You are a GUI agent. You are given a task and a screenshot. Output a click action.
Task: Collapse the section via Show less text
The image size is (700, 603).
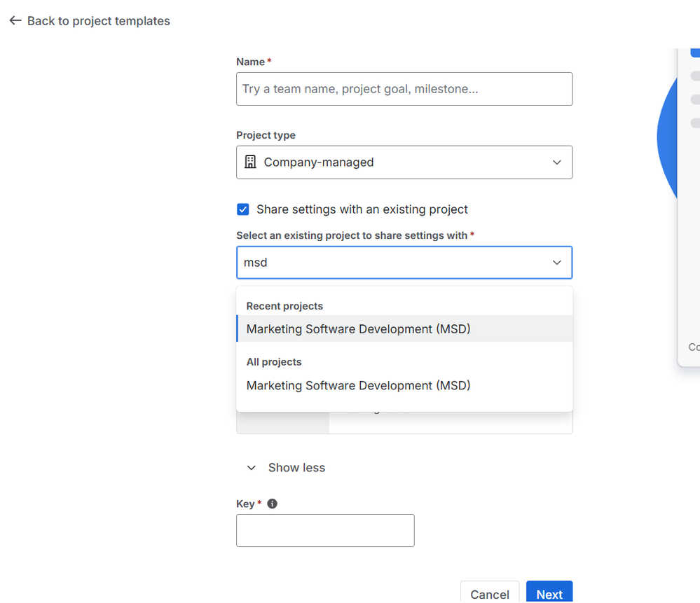pos(296,468)
